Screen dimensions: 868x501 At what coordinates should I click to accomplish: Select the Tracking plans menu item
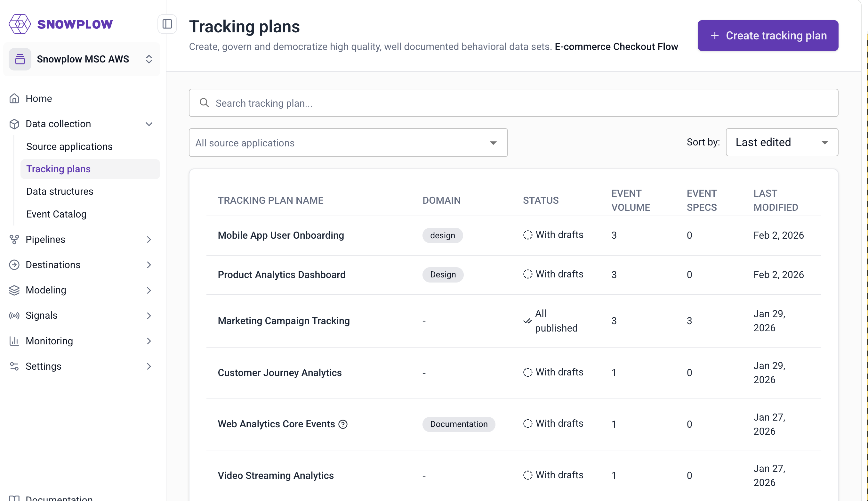pyautogui.click(x=58, y=169)
